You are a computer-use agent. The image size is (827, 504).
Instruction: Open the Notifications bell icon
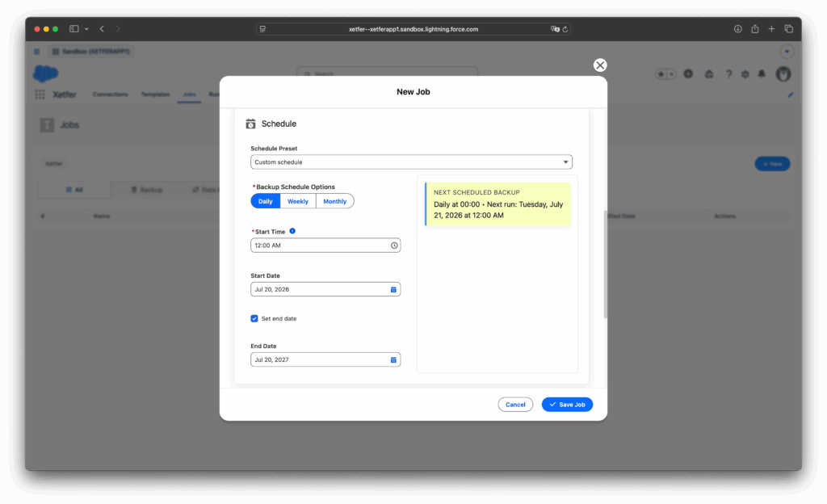762,73
